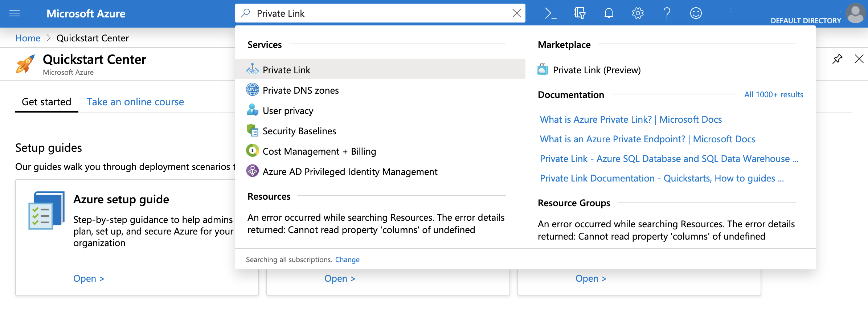868x318 pixels.
Task: Focus the Private Link search box
Action: 380,13
